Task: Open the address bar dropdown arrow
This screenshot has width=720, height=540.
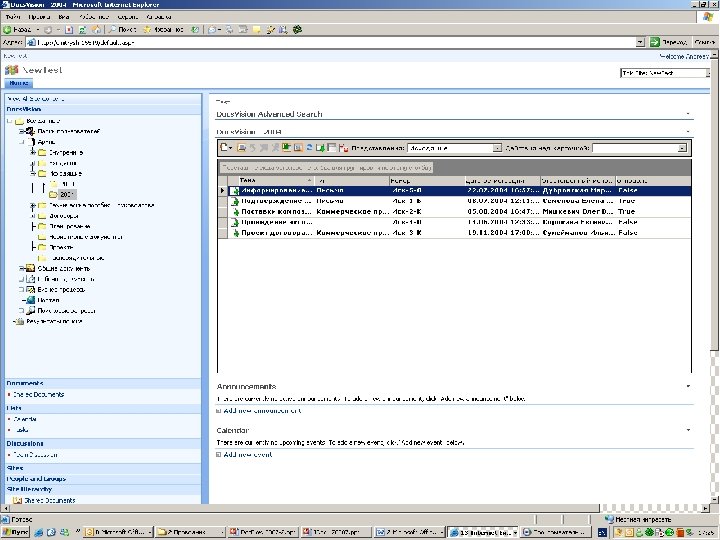Action: click(x=640, y=42)
